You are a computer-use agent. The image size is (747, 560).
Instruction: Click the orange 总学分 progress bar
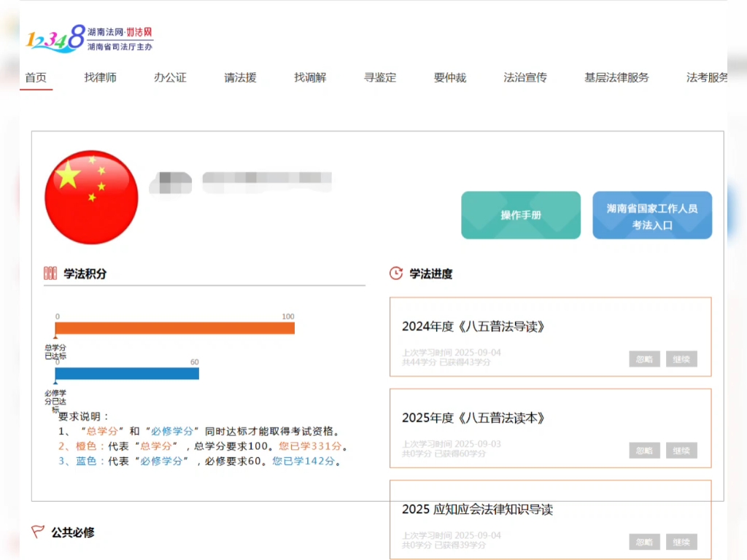175,328
